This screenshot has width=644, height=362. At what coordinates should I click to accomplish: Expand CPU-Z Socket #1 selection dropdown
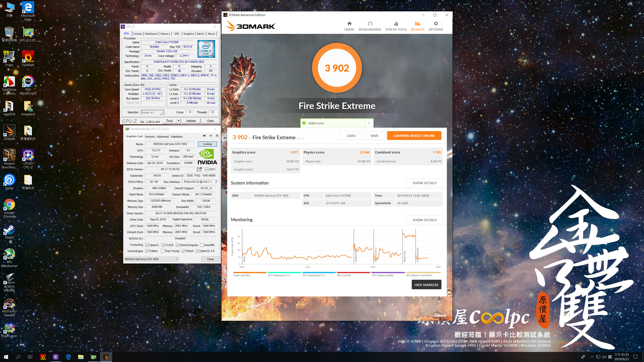point(162,112)
